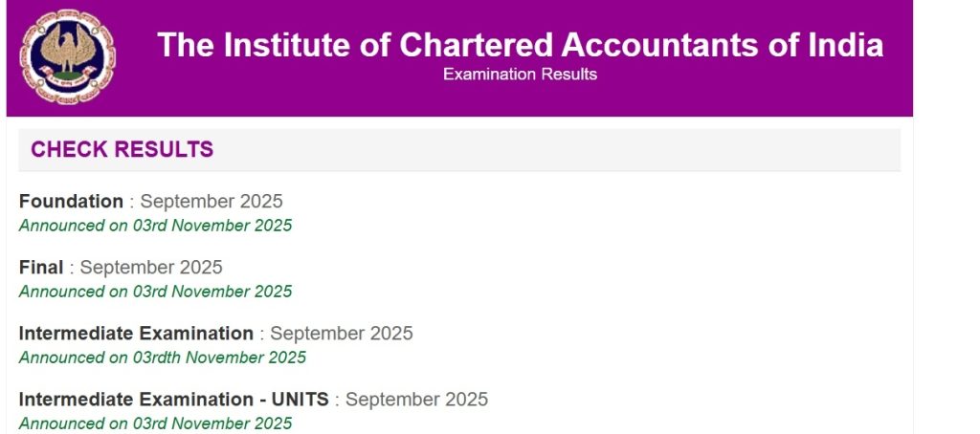The height and width of the screenshot is (434, 980).
Task: Select the CHECK RESULTS heading
Action: (122, 150)
